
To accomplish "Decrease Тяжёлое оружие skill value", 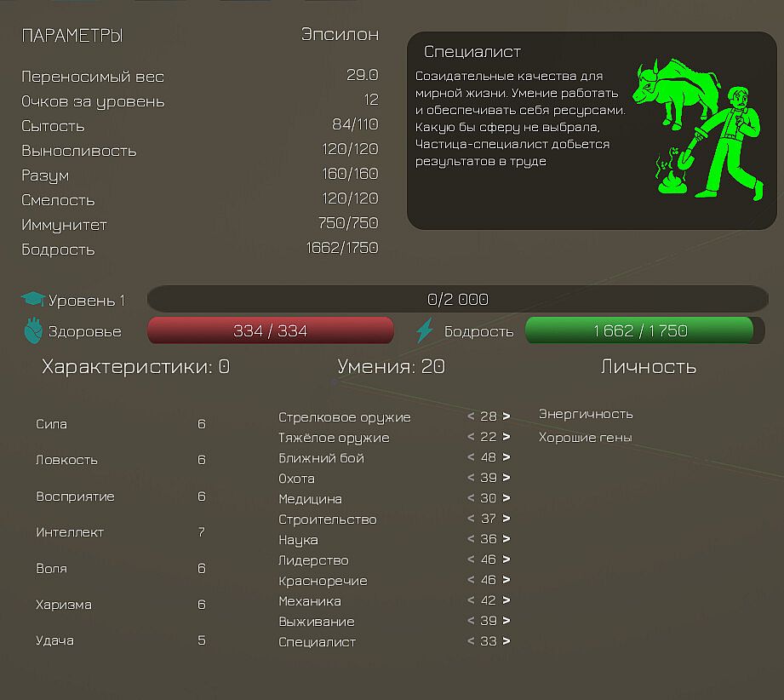I will click(471, 436).
